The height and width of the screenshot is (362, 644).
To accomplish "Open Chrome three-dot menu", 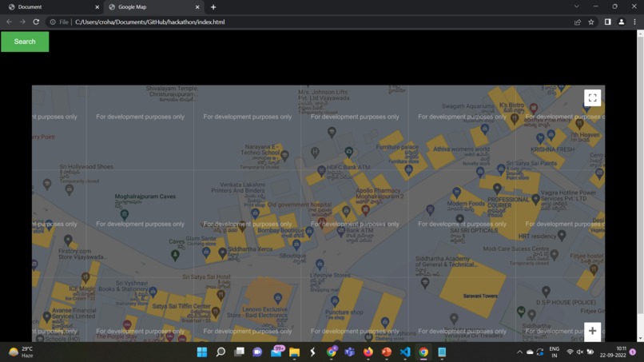I will click(634, 22).
